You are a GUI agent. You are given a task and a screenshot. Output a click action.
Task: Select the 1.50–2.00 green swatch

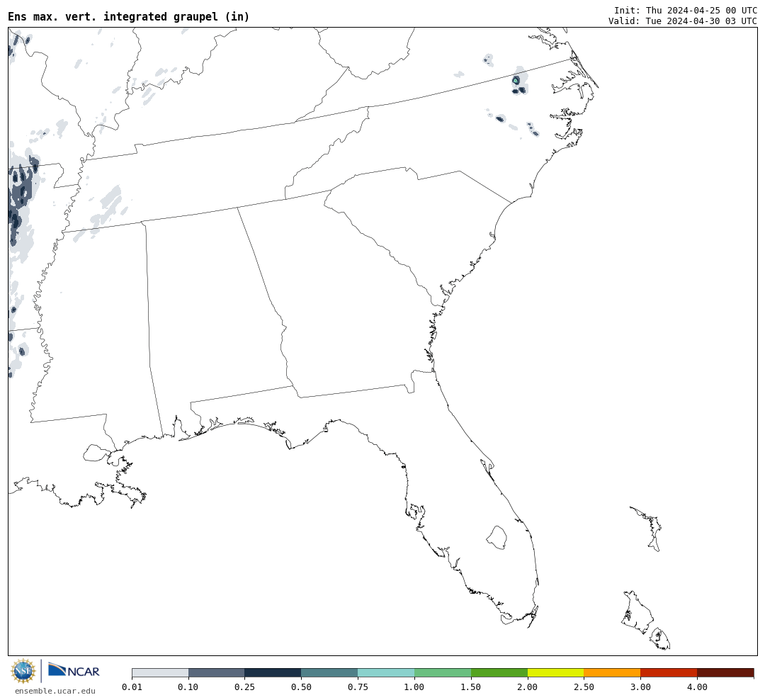click(x=499, y=672)
